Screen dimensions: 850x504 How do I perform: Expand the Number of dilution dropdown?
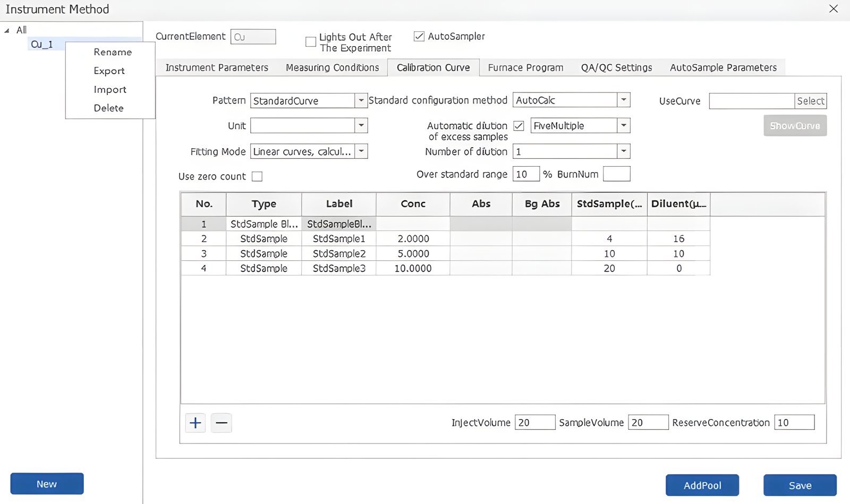pos(624,151)
